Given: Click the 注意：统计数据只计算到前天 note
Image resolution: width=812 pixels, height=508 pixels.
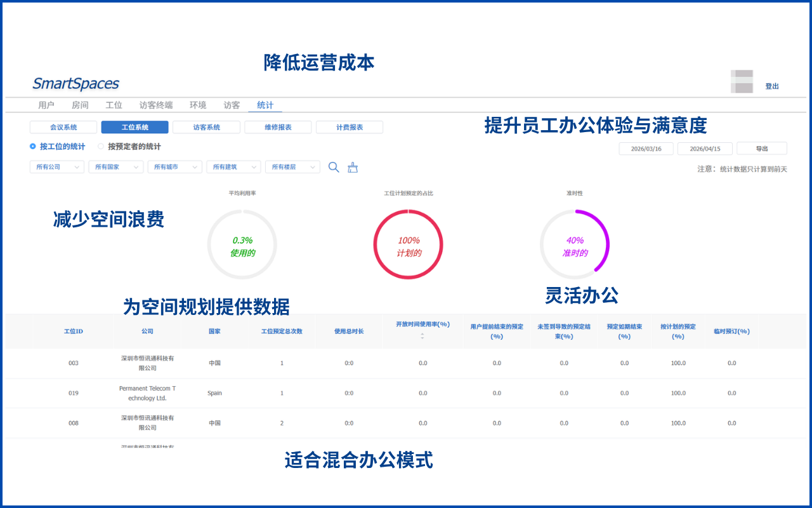Looking at the screenshot, I should (x=742, y=170).
